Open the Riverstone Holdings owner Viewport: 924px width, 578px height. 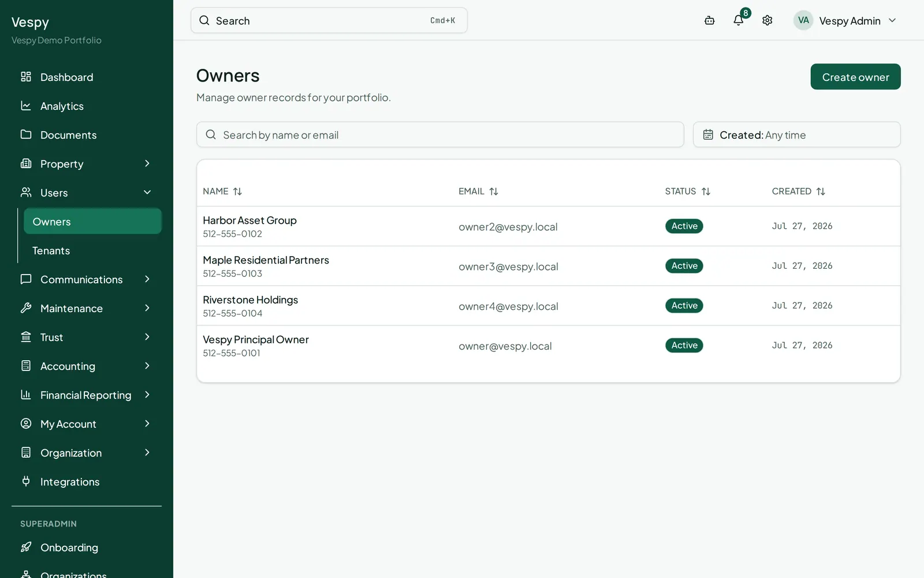click(x=250, y=300)
